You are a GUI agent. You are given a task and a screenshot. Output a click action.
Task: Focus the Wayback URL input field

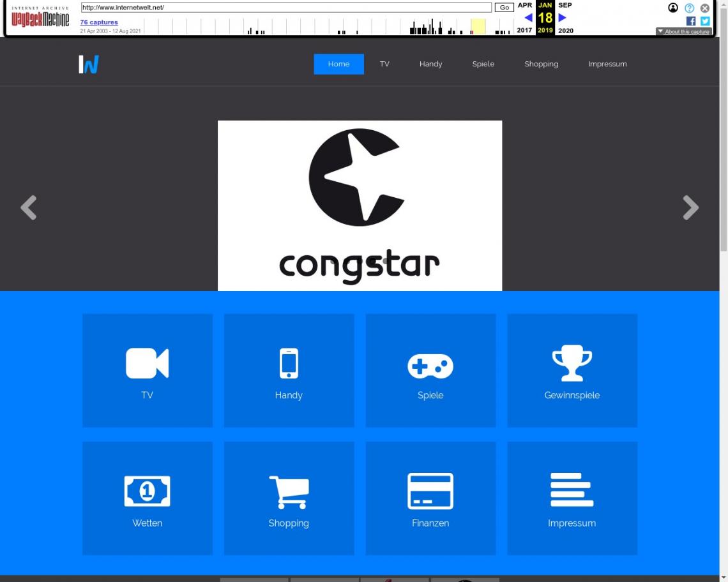pos(286,8)
